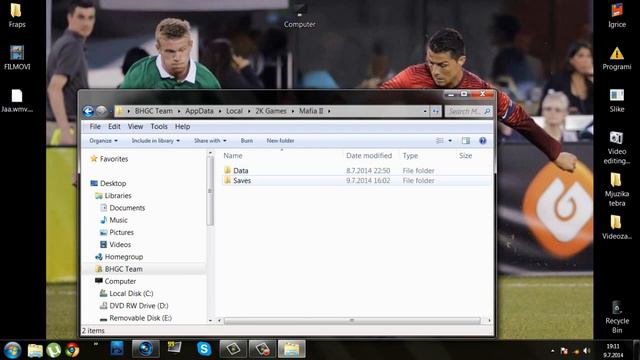Open the Igrice desktop icon
The width and height of the screenshot is (640, 360).
617,16
